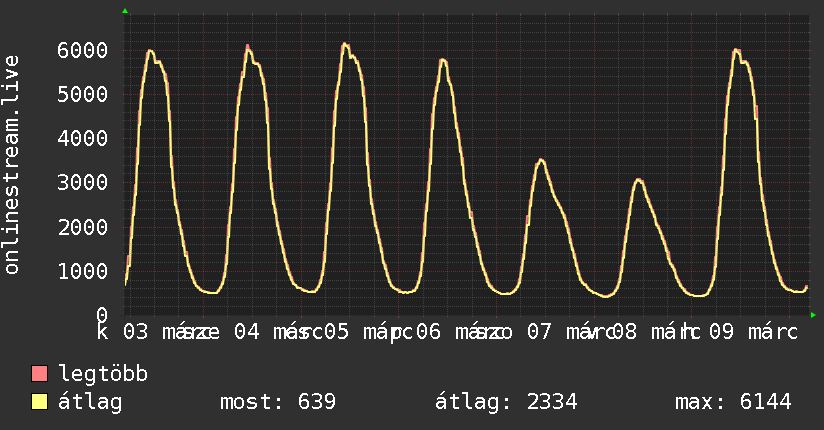Click the 'átlag: 2334' average value

pyautogui.click(x=506, y=402)
